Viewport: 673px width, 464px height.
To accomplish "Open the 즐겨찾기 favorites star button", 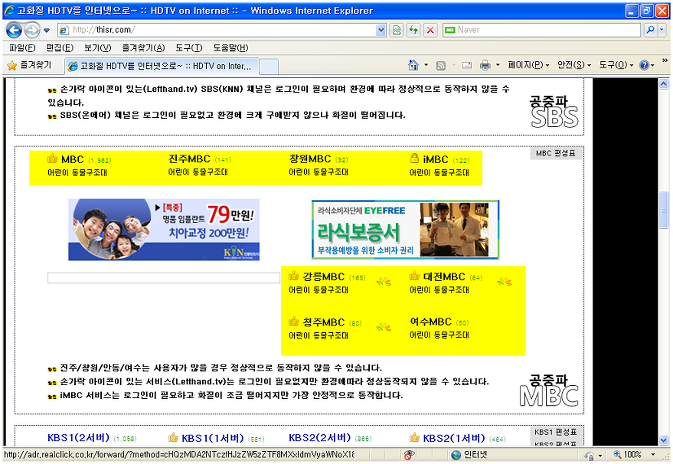I will tap(30, 65).
